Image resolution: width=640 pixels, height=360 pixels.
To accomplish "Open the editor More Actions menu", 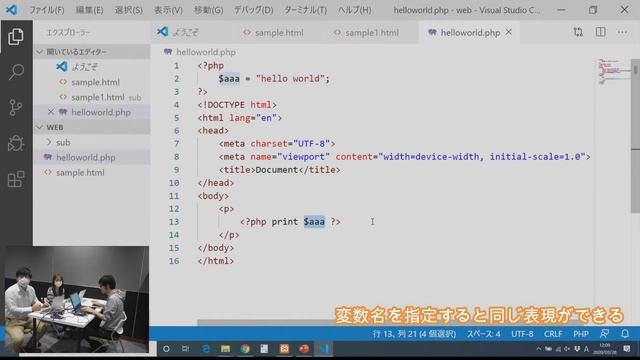I will click(x=622, y=32).
